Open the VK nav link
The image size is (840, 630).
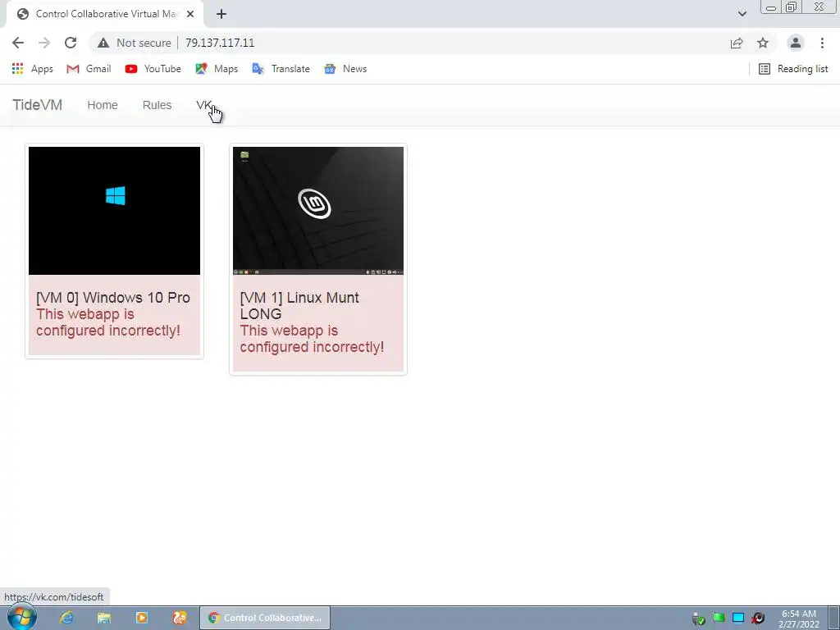point(204,105)
